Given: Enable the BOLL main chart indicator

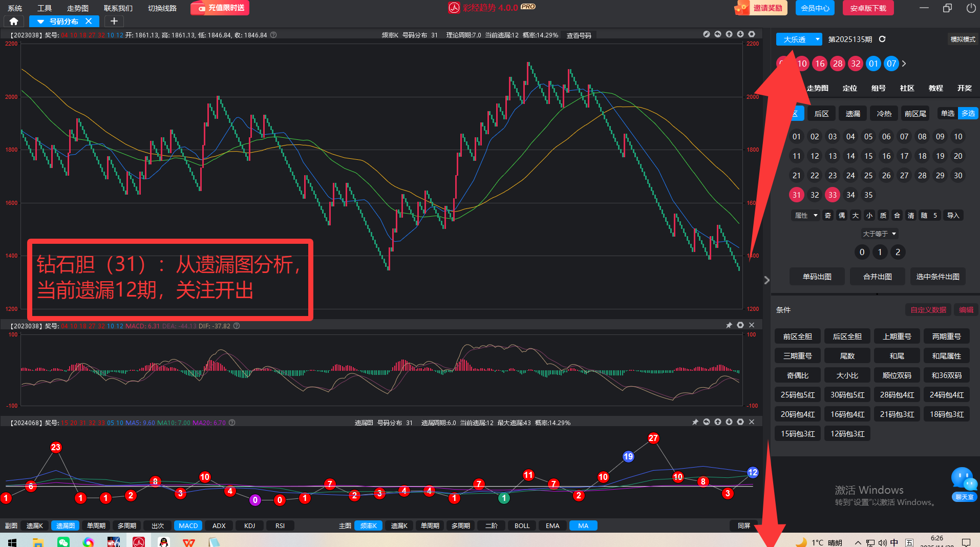Looking at the screenshot, I should [x=522, y=525].
